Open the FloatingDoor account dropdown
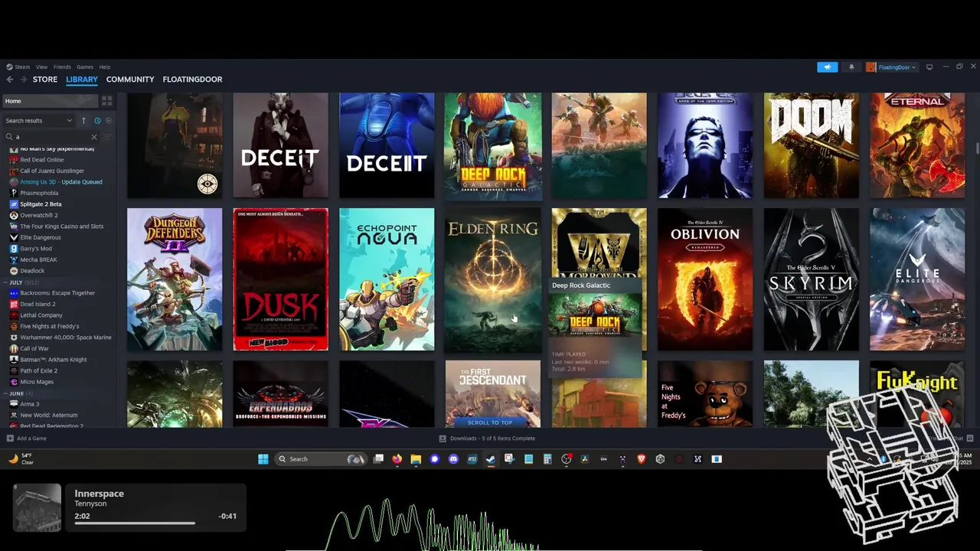Viewport: 980px width, 551px height. click(x=891, y=67)
